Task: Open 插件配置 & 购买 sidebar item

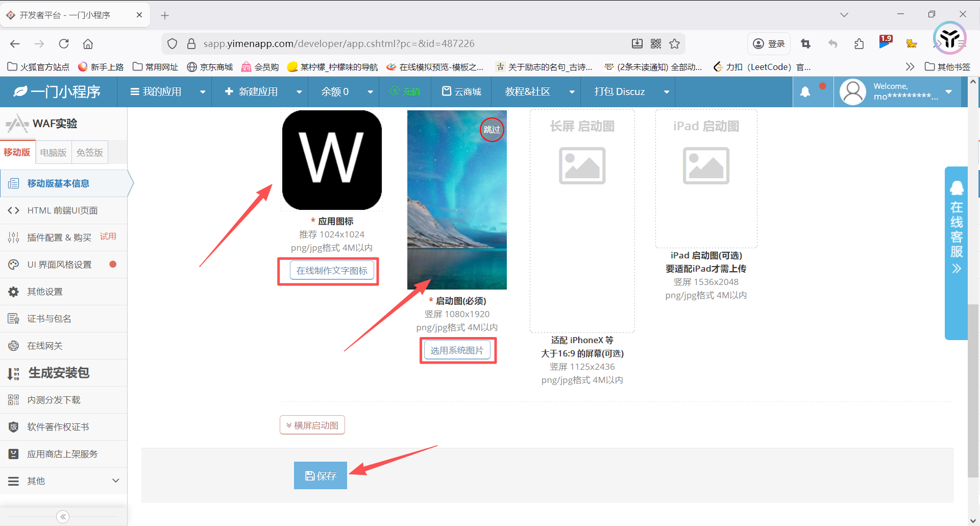Action: [64, 237]
